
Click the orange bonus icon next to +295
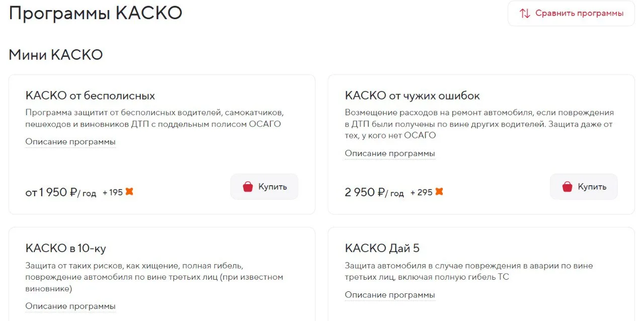coord(439,192)
